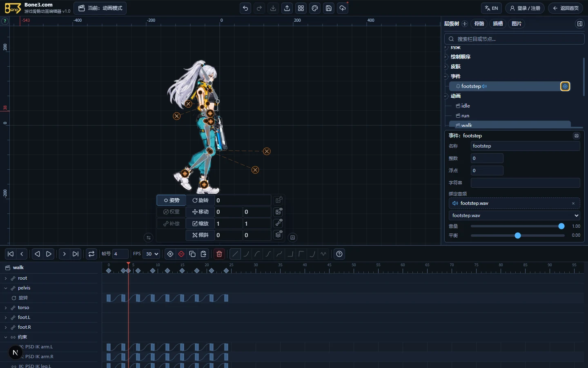588x368 pixels.
Task: Switch to the 骨骼 tab
Action: (x=479, y=24)
